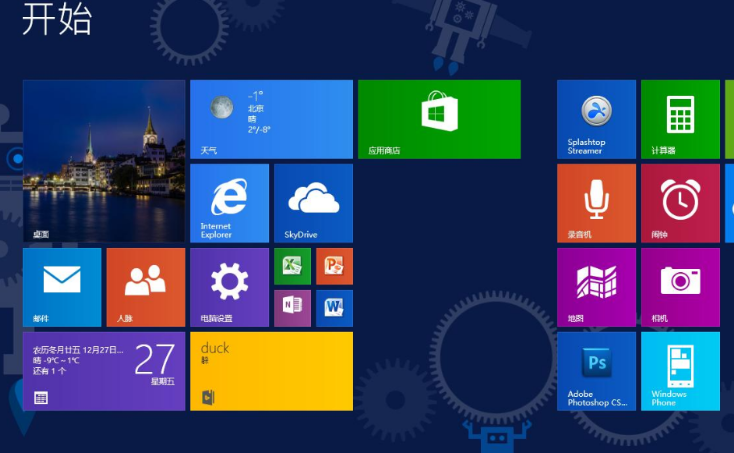Open the small purple OneNote tile
Viewport: 734px width, 453px height.
[292, 308]
